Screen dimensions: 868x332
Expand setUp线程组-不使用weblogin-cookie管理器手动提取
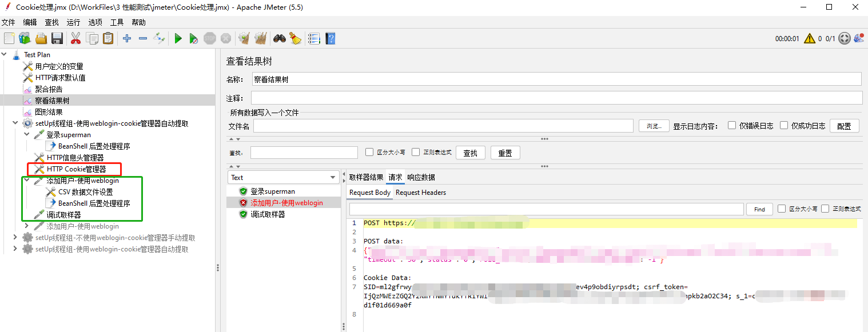pyautogui.click(x=15, y=238)
